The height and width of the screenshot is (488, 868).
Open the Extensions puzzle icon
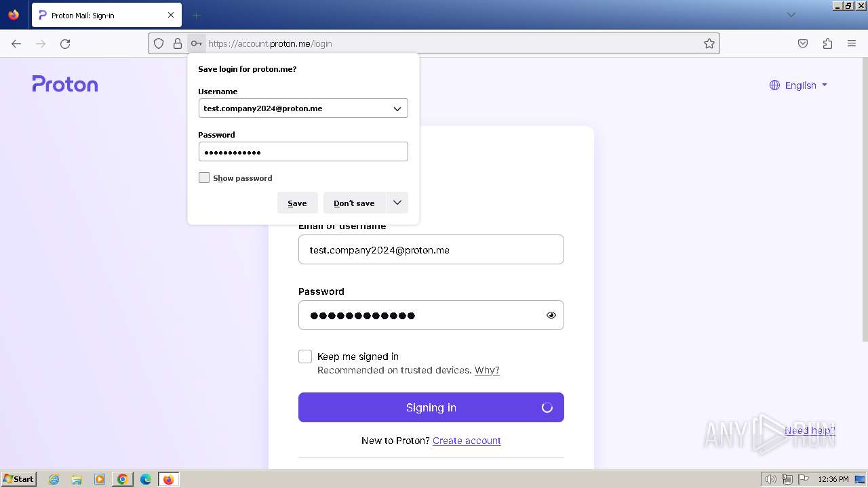[x=827, y=43]
